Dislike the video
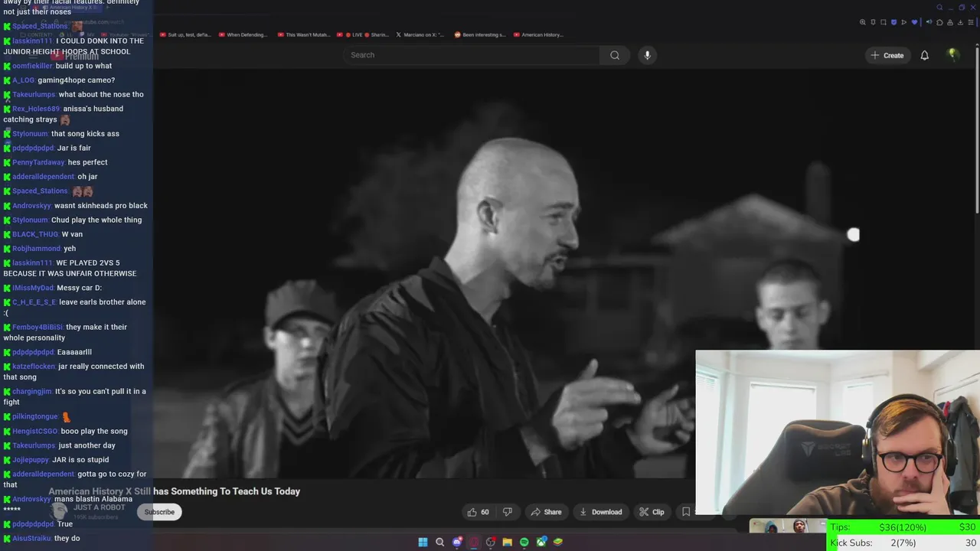Image resolution: width=980 pixels, height=551 pixels. (x=507, y=512)
